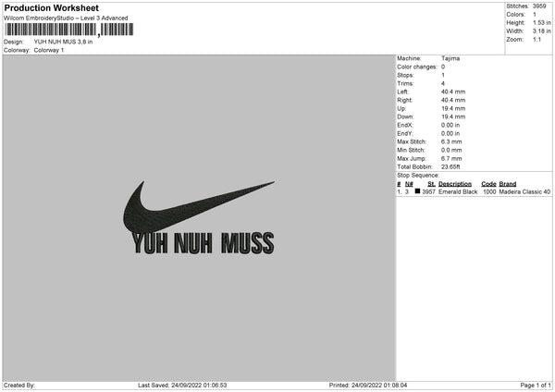This screenshot has width=555, height=392.
Task: Click the Machine value 'Tajima'
Action: click(x=450, y=58)
